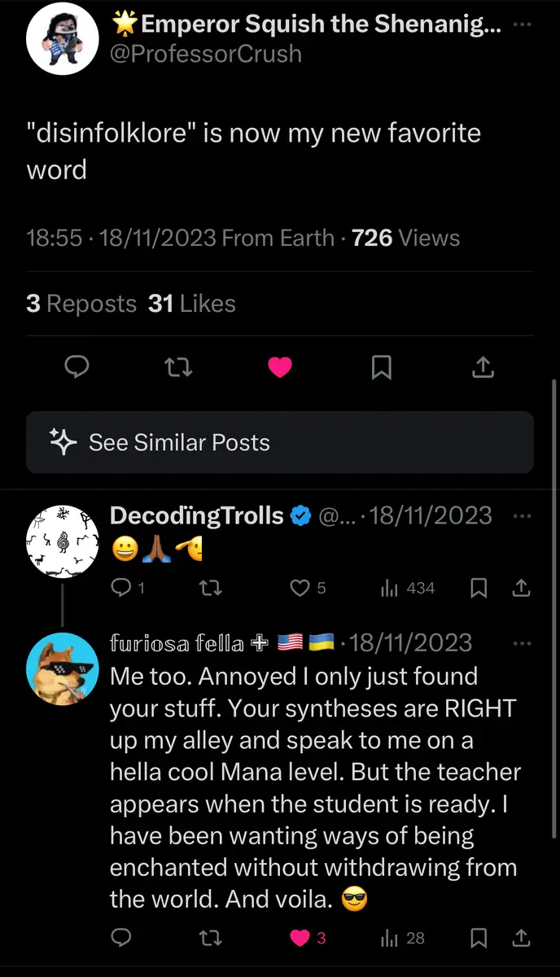Bookmark the furiosa fella reply
Viewport: 560px width, 977px height.
[x=479, y=938]
